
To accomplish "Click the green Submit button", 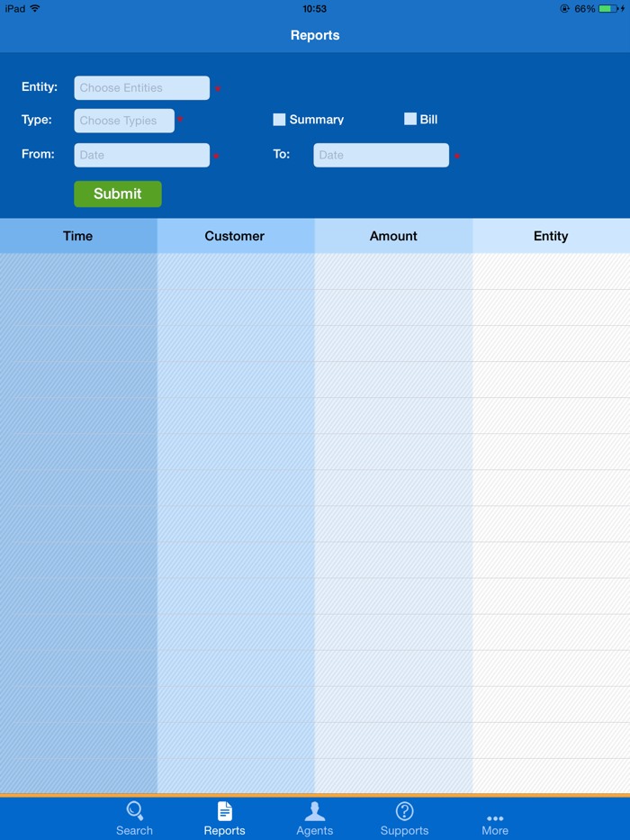I will click(x=118, y=194).
